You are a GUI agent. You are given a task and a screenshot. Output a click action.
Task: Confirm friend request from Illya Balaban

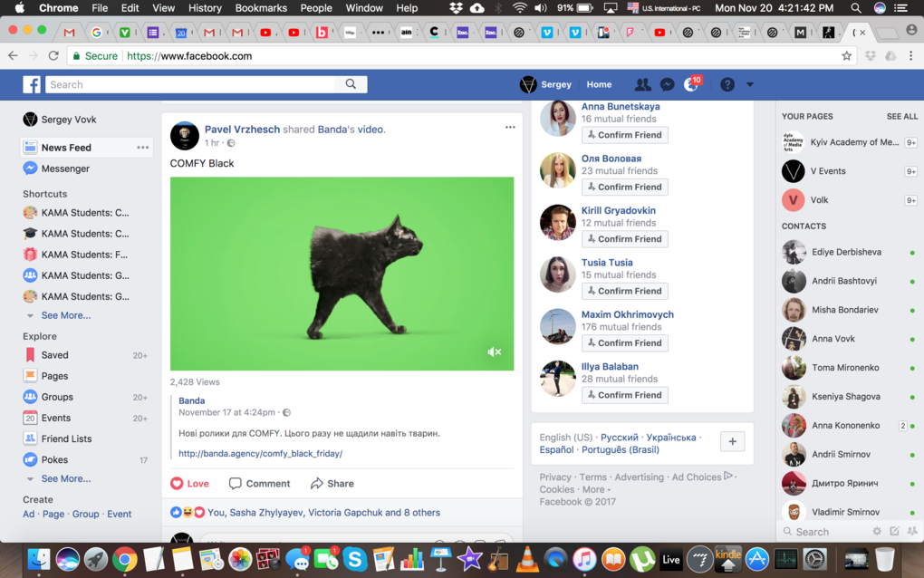(x=625, y=395)
